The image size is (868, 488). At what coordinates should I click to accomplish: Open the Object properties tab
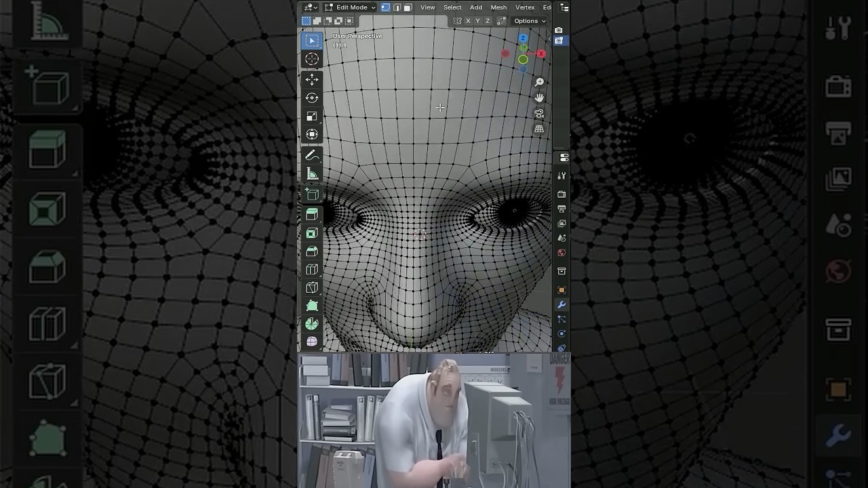(x=561, y=290)
